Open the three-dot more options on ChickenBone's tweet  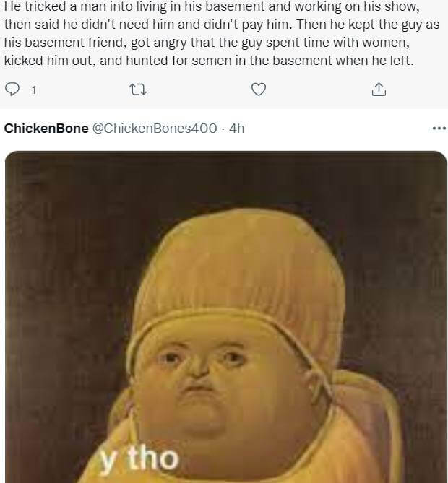pyautogui.click(x=439, y=129)
